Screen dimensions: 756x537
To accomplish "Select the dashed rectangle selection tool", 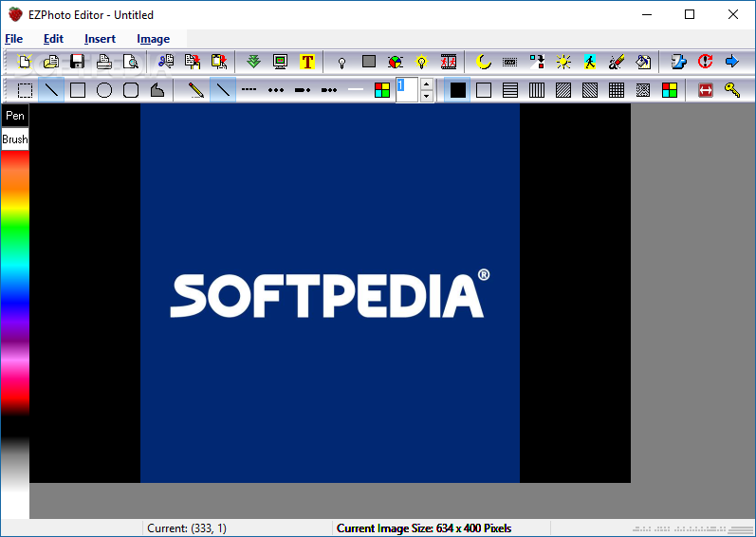I will pos(25,90).
